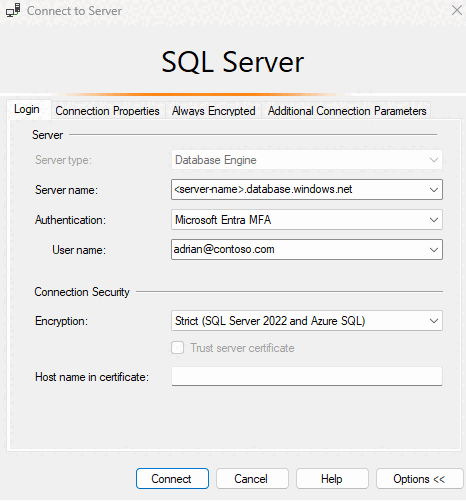Open the Encryption dropdown
Viewport: 466px width, 501px height.
(307, 321)
